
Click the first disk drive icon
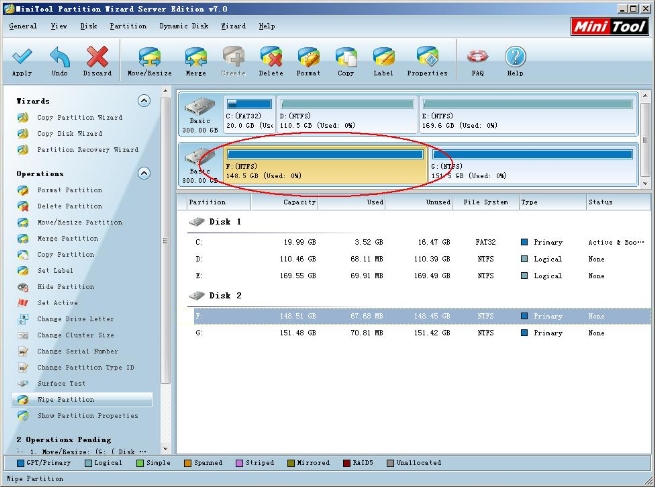pos(200,107)
